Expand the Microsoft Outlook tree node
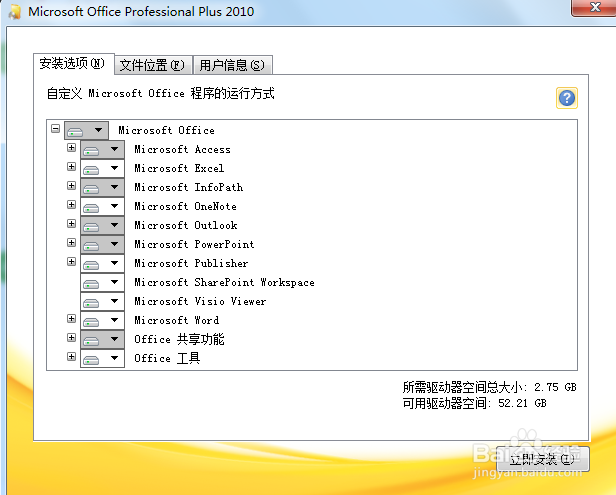616x495 pixels. click(x=71, y=224)
